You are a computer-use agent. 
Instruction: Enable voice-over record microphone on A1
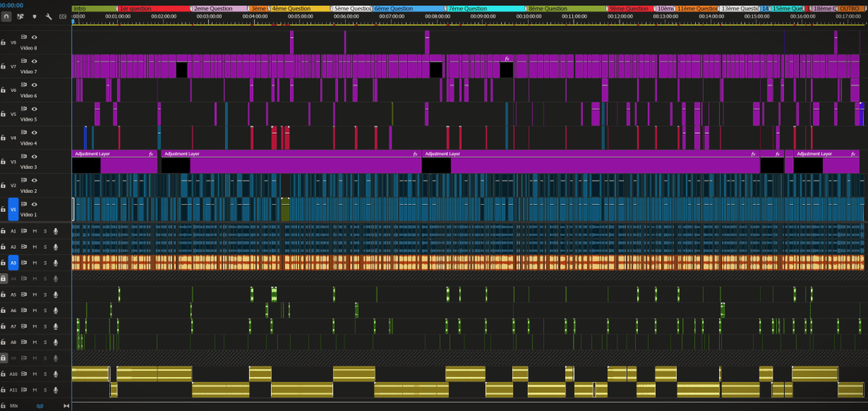56,231
